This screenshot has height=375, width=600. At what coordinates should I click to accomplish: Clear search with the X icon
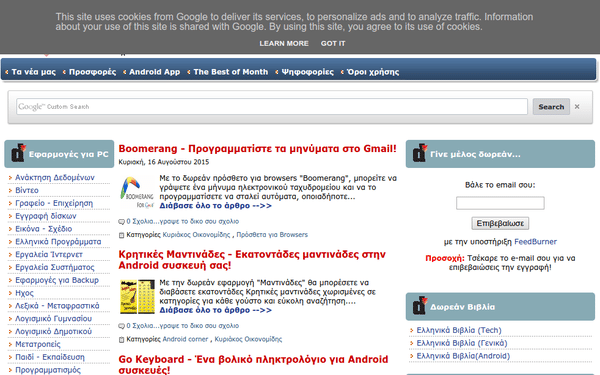click(x=577, y=106)
